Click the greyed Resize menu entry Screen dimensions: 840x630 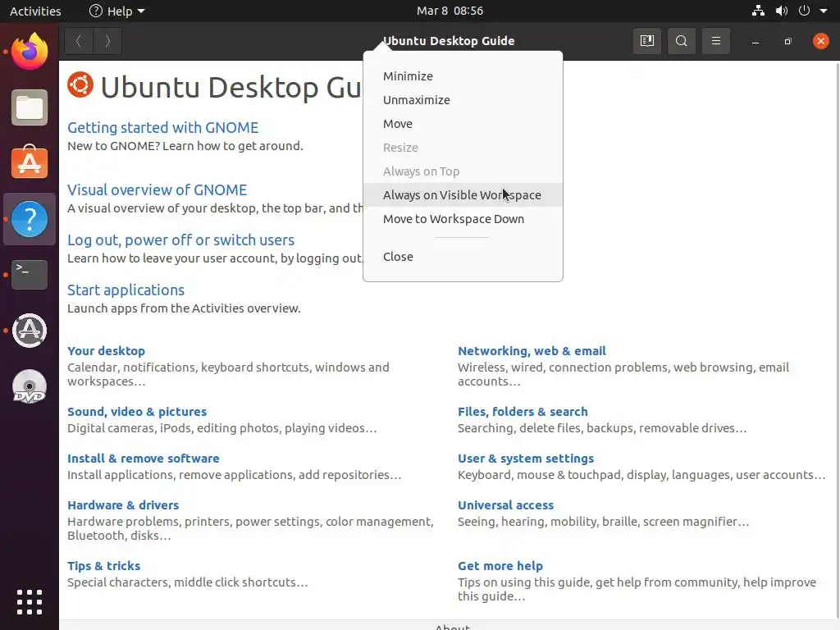coord(463,148)
